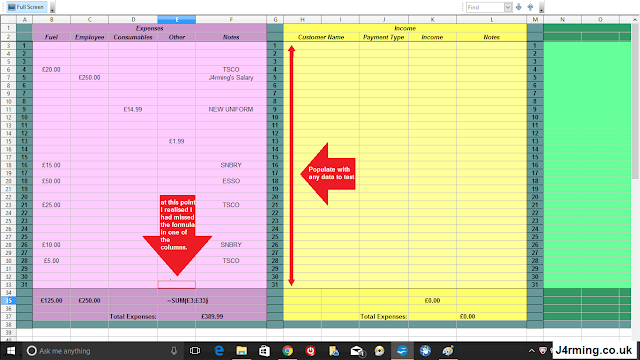Select the £389.99 total expenses cell
The height and width of the screenshot is (360, 640).
(x=212, y=316)
